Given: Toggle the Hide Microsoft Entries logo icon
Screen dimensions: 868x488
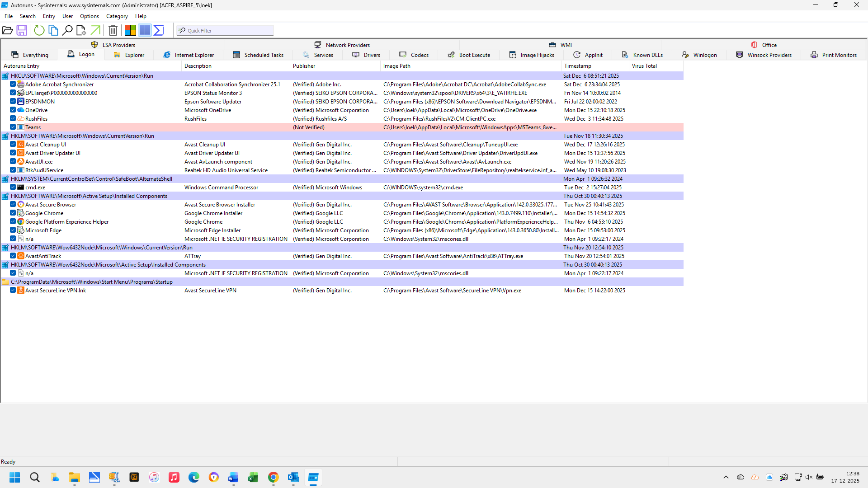Looking at the screenshot, I should click(131, 30).
